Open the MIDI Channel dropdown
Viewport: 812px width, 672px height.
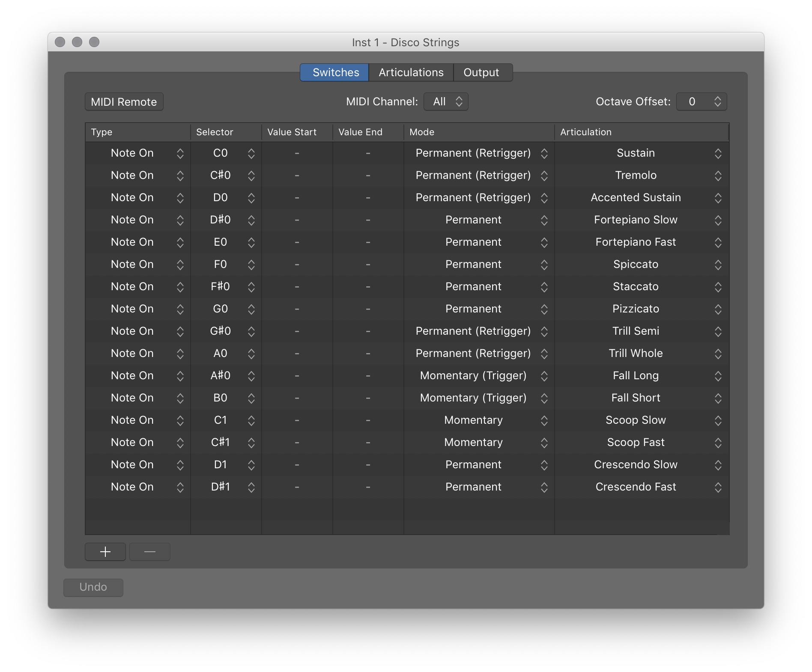coord(445,101)
